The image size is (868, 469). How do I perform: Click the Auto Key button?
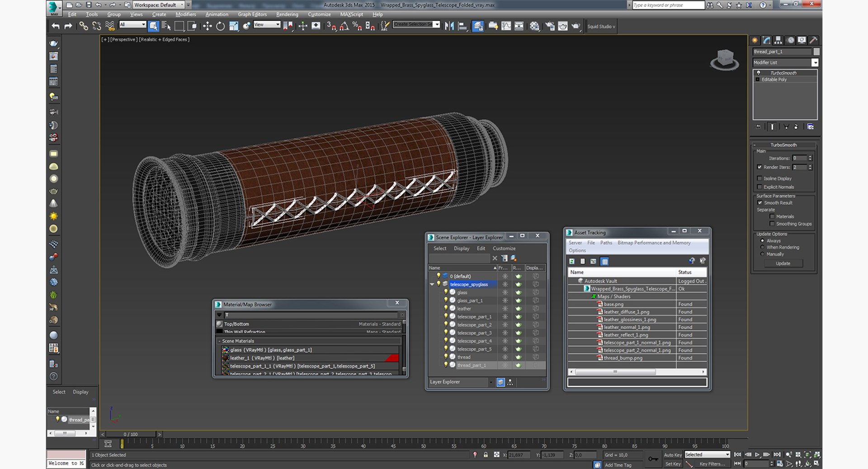pos(672,455)
